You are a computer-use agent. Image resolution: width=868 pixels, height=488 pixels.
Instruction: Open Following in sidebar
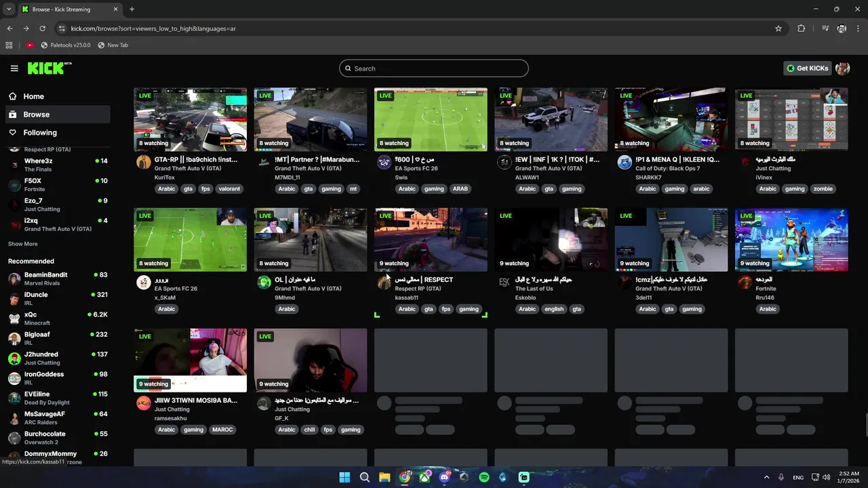coord(57,133)
